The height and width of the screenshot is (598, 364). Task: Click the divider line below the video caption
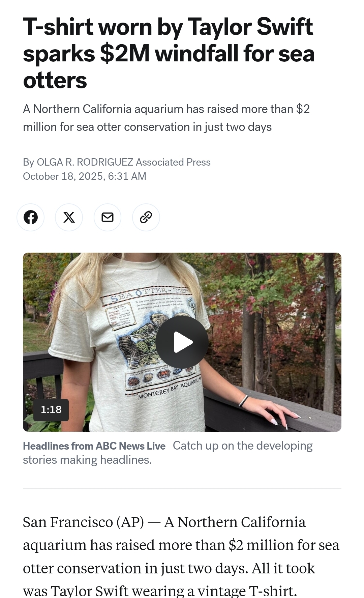[182, 488]
